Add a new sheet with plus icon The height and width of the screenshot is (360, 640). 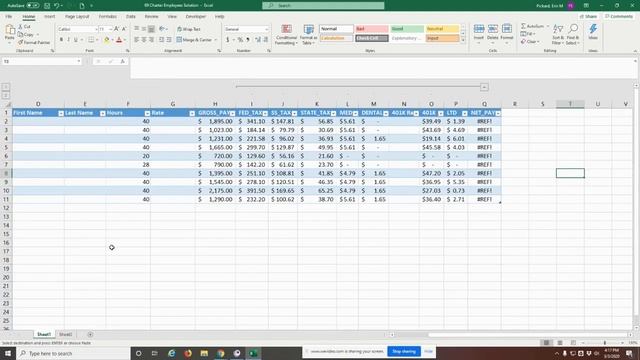click(x=90, y=334)
